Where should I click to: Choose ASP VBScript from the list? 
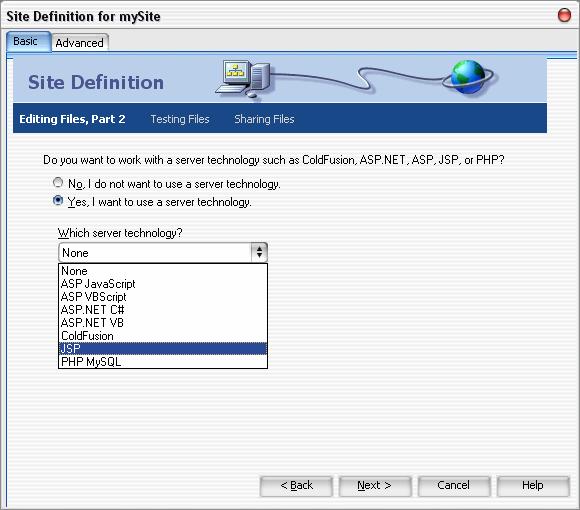(163, 297)
